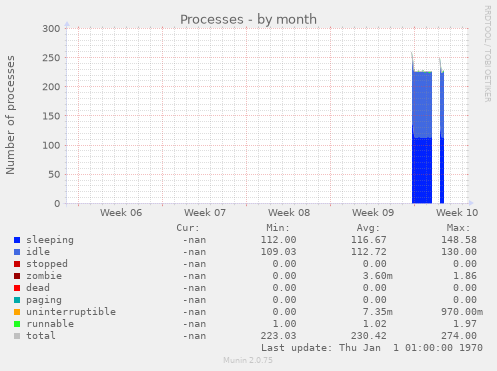This screenshot has height=371, width=497.
Task: Click the 'Processes - by month' title
Action: coord(248,19)
